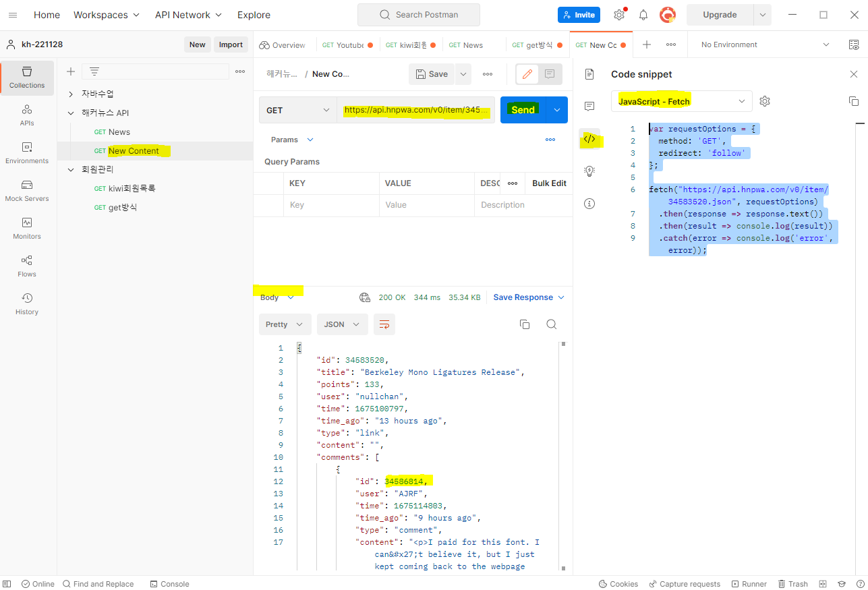Viewport: 868px width, 590px height.
Task: Focus the Search Postman field
Action: tap(419, 14)
